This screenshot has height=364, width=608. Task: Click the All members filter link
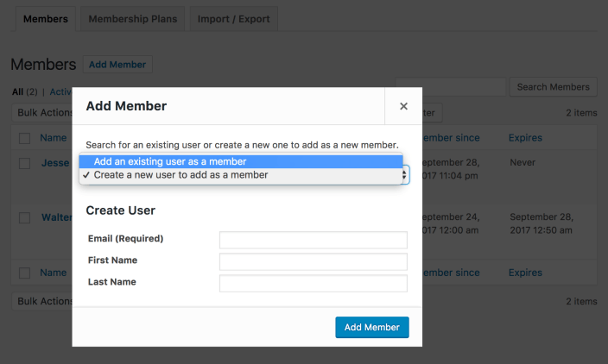point(17,91)
